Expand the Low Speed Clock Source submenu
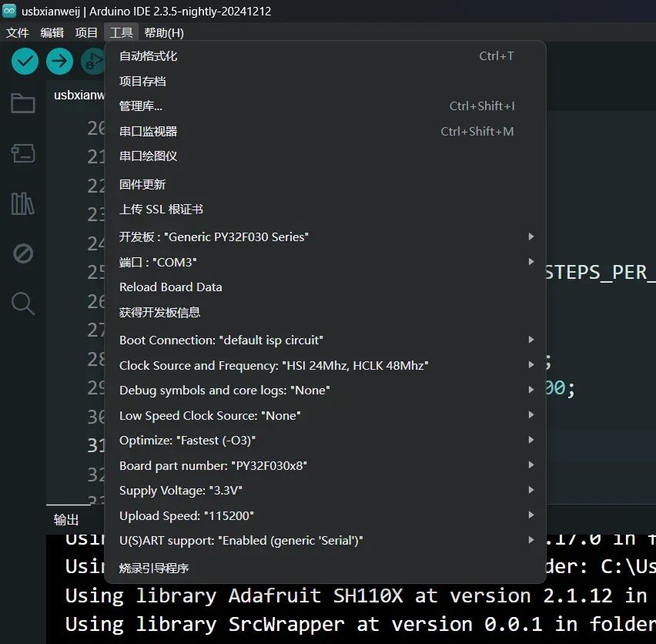 click(325, 415)
